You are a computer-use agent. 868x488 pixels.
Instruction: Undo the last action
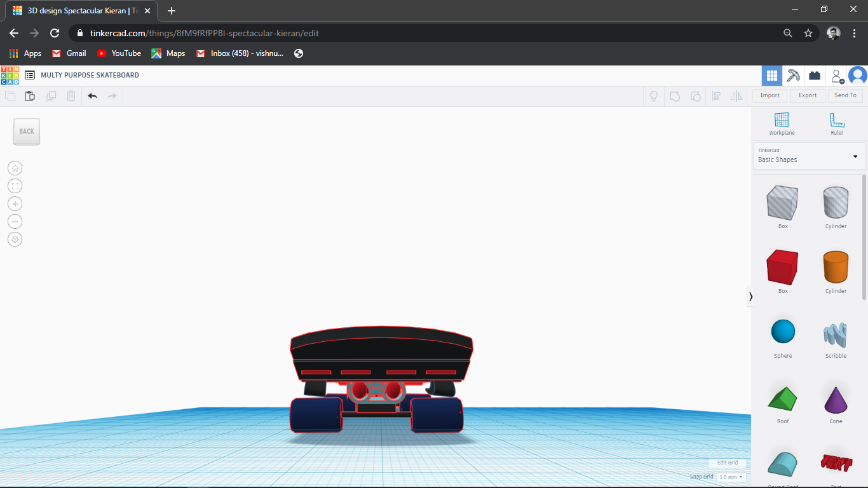[x=93, y=96]
